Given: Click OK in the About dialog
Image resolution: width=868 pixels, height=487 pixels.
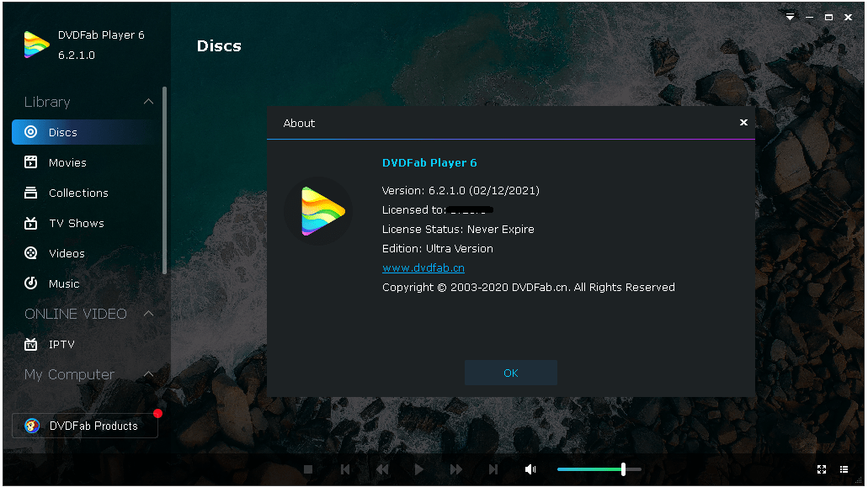Looking at the screenshot, I should pos(511,373).
